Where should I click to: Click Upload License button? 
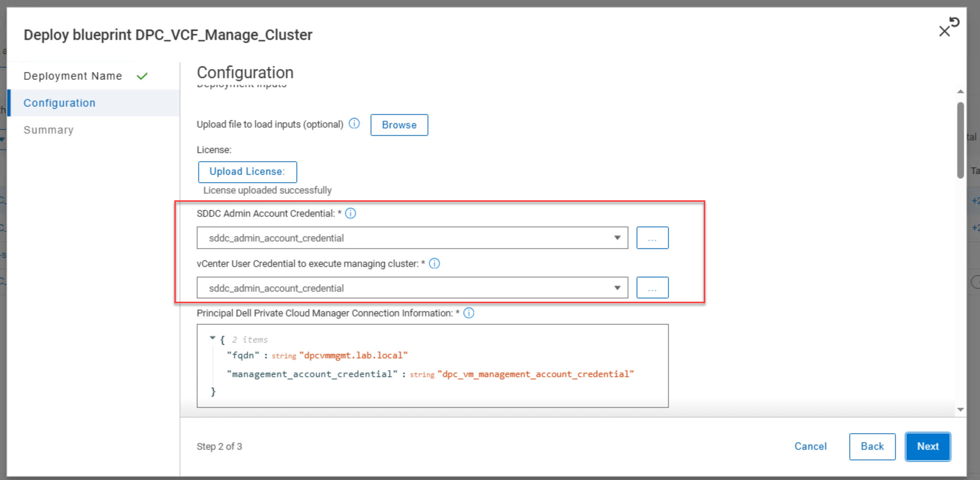(x=247, y=172)
